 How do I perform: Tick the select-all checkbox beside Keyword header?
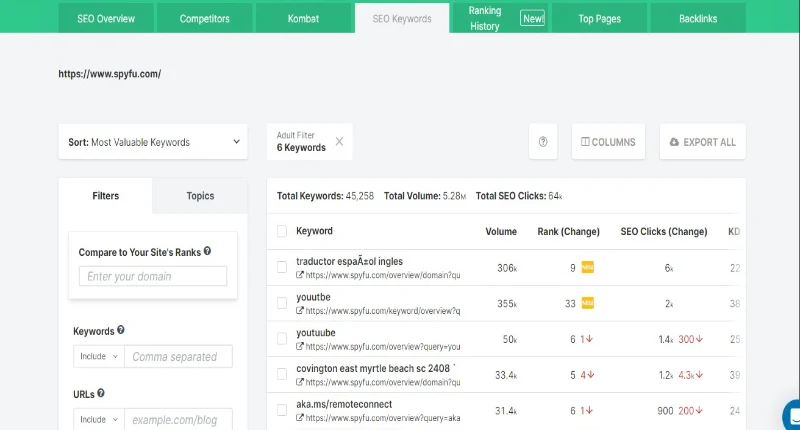pos(282,231)
